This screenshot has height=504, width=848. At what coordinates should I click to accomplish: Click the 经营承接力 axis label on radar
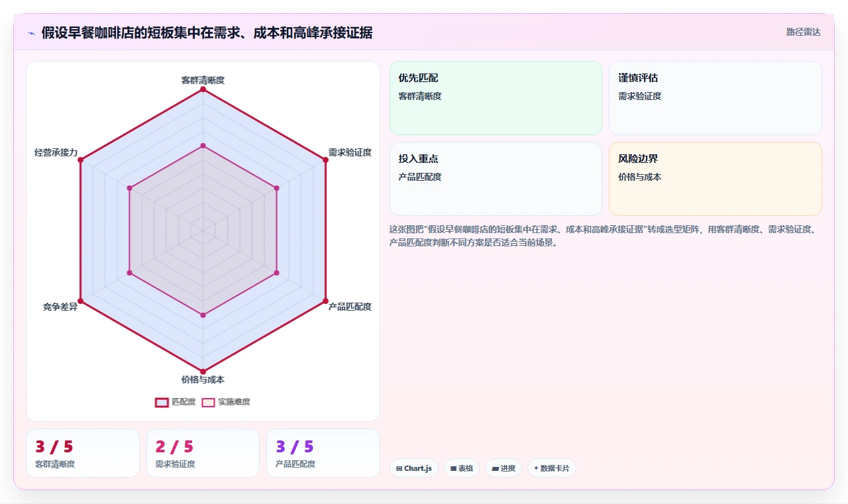tap(56, 152)
